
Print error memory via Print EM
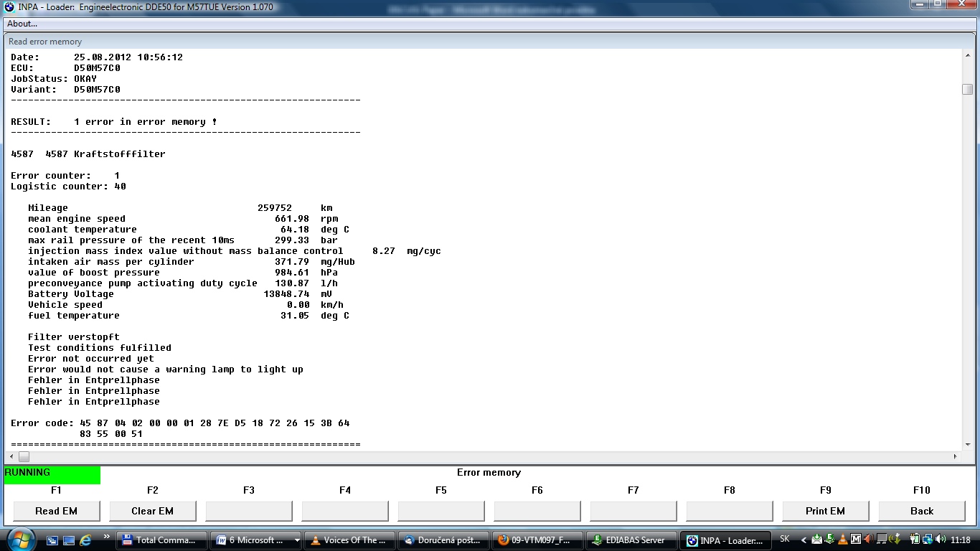(x=825, y=511)
